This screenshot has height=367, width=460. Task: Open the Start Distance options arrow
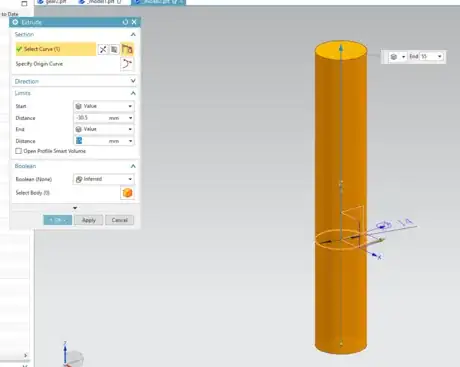click(x=130, y=118)
